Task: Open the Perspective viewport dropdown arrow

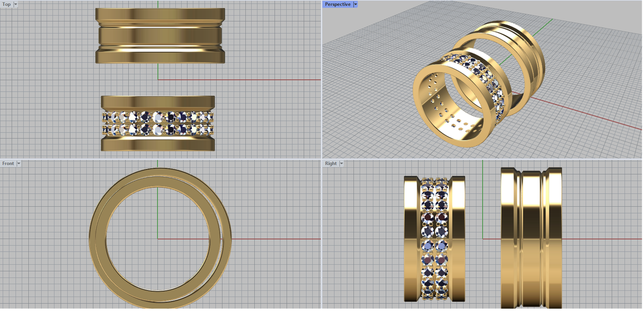Action: (x=355, y=4)
